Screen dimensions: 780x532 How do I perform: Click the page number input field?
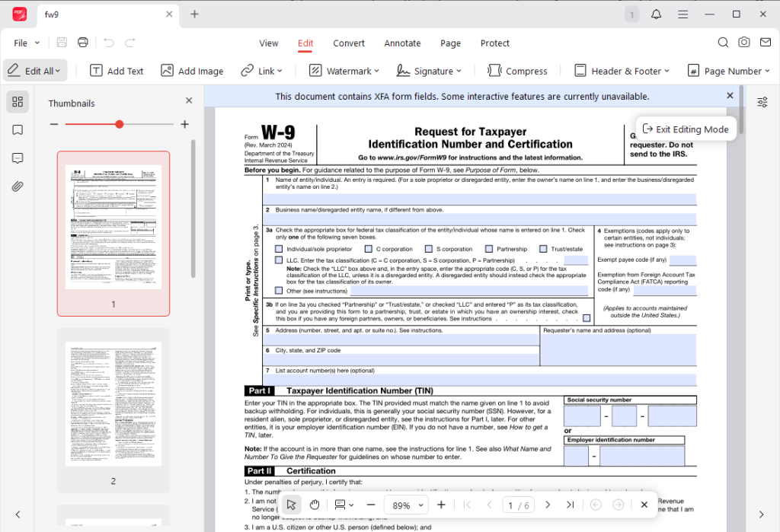518,505
